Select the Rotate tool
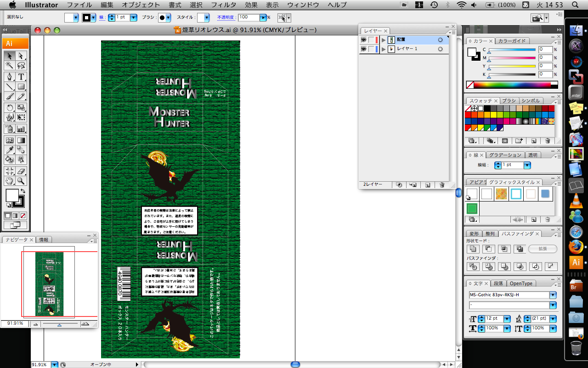 (x=9, y=108)
